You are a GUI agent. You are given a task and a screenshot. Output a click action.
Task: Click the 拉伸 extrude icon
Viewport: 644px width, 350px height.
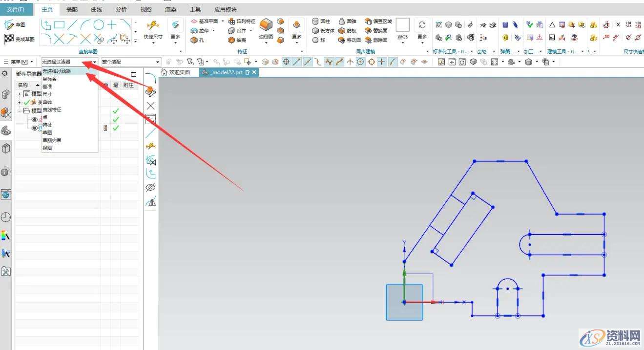pos(194,31)
